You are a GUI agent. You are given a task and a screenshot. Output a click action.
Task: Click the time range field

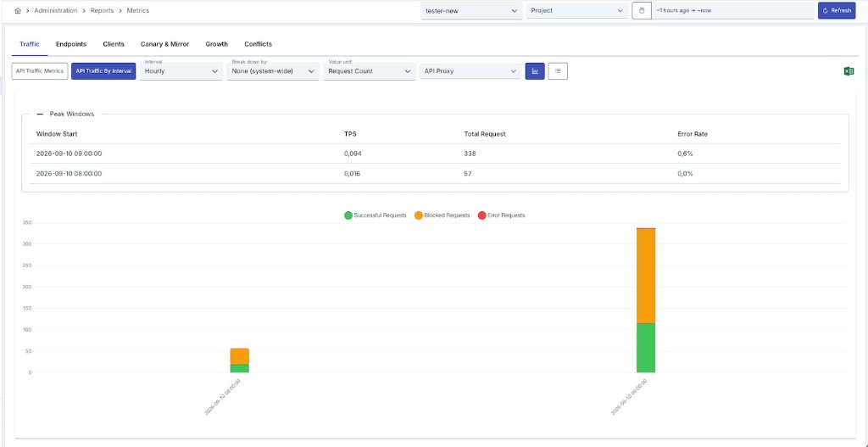732,10
